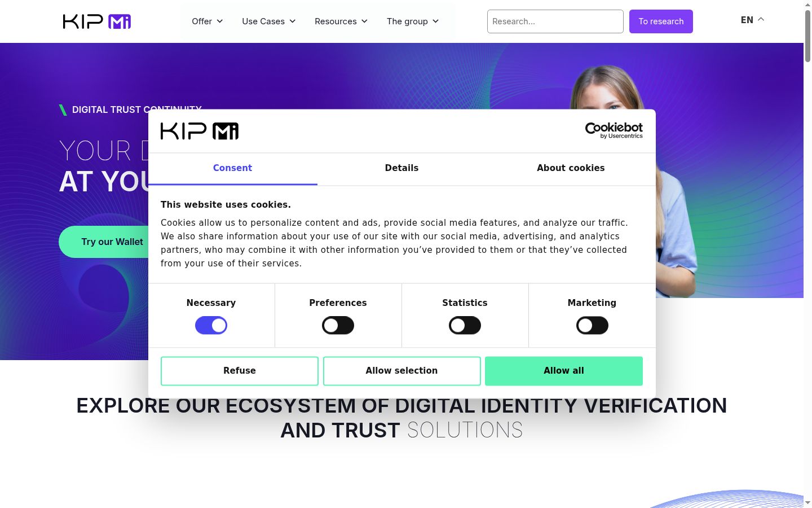
Task: Accept cookies with Allow all
Action: (564, 371)
